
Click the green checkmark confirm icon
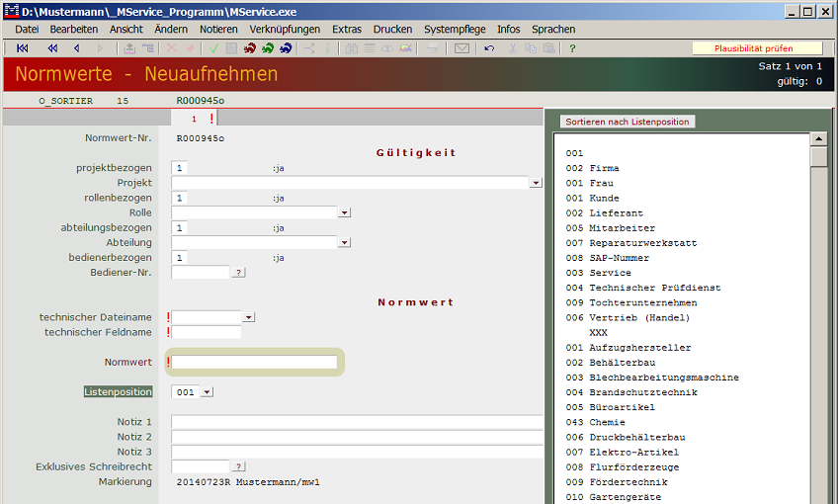pos(213,47)
